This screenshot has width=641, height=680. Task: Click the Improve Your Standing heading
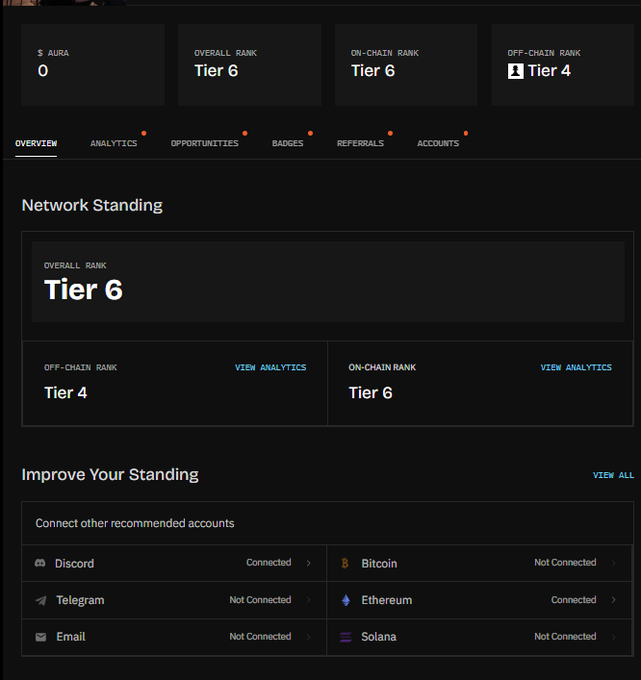(110, 474)
